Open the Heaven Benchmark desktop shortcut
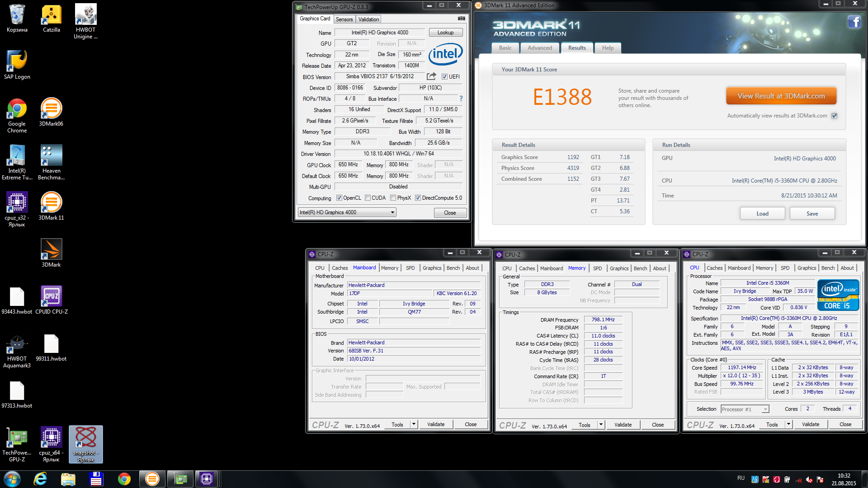Screen dimensions: 868x488 52,163
